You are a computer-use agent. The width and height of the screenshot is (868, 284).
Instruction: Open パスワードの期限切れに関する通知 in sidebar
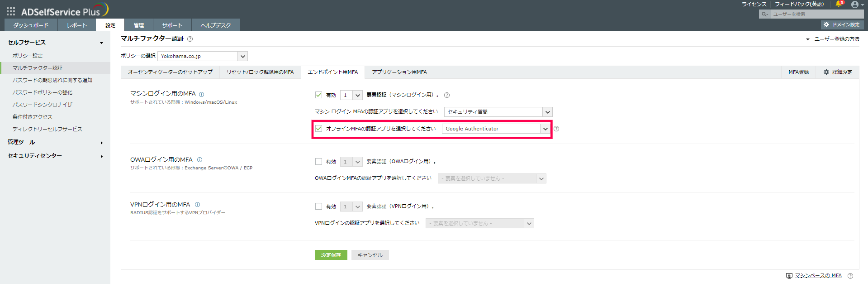52,80
